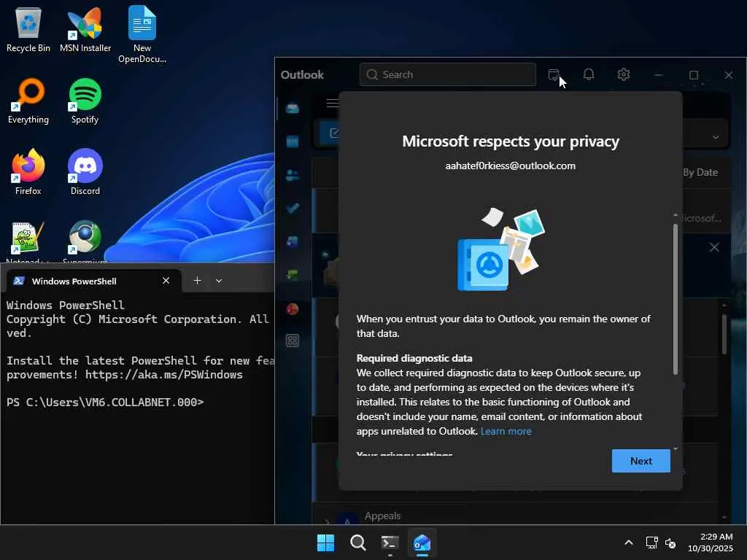Open Mail in Outlook's left sidebar

coord(293,109)
